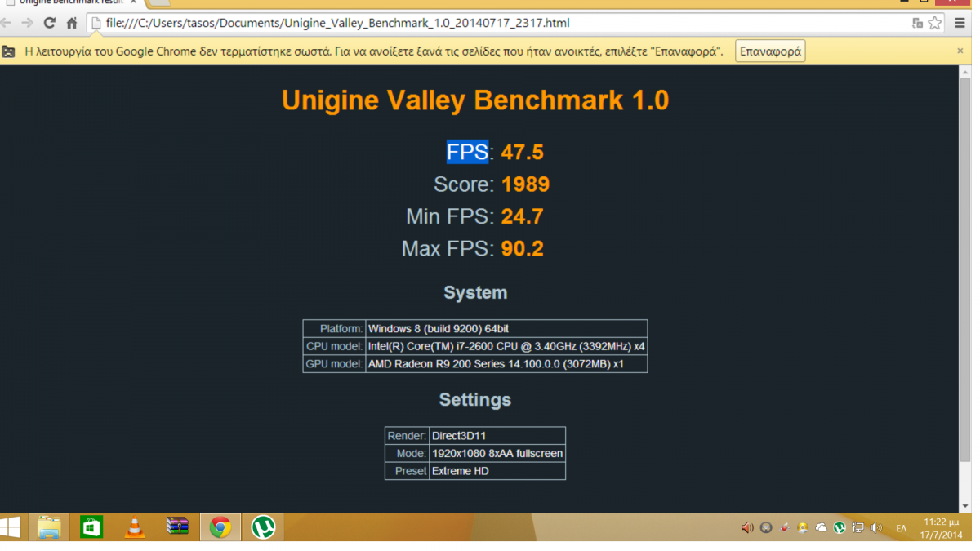The image size is (980, 551).
Task: Click the Max FPS value 90.2
Action: [523, 248]
